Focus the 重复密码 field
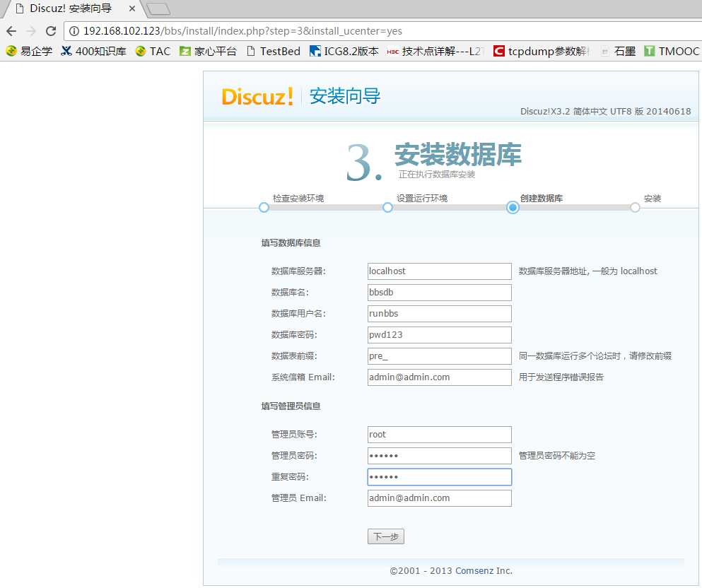The image size is (702, 588). 440,477
